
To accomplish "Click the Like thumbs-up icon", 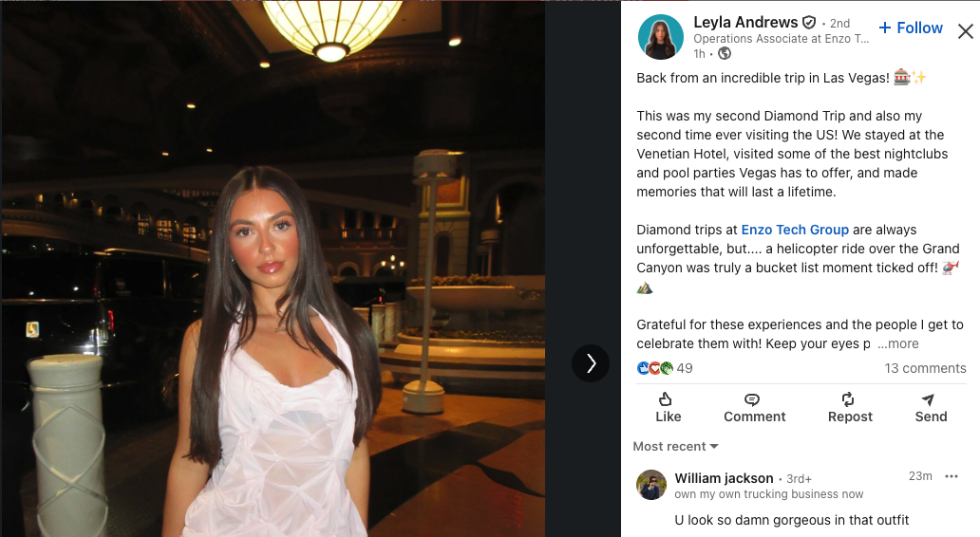I will (x=666, y=399).
